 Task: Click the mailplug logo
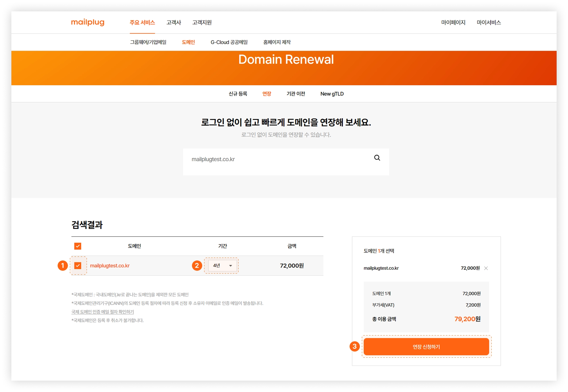pyautogui.click(x=88, y=22)
